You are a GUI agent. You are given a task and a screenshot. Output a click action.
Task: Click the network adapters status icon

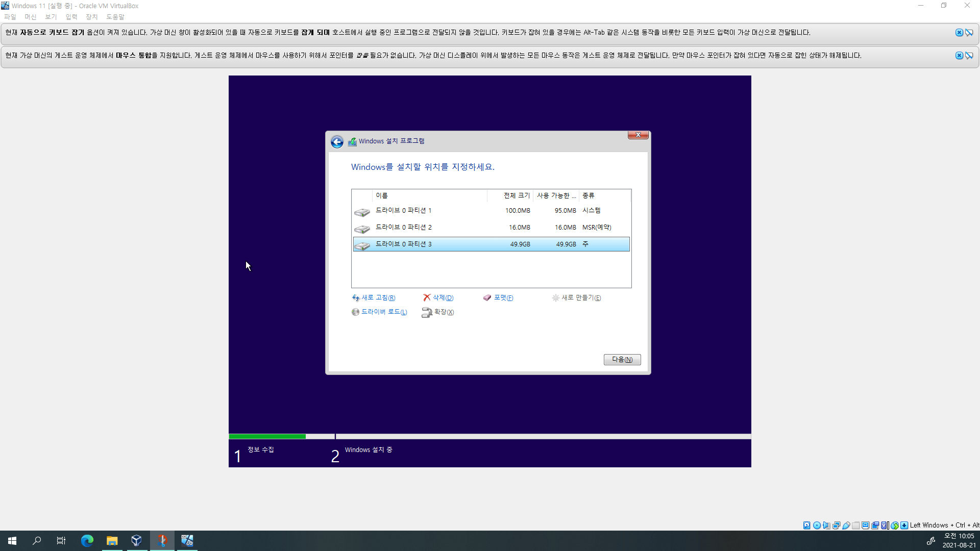tap(836, 525)
